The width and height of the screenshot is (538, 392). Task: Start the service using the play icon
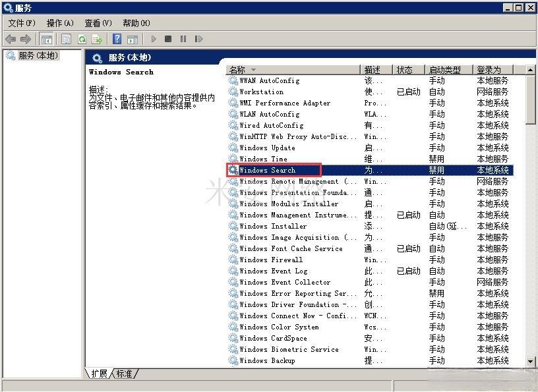click(x=154, y=39)
